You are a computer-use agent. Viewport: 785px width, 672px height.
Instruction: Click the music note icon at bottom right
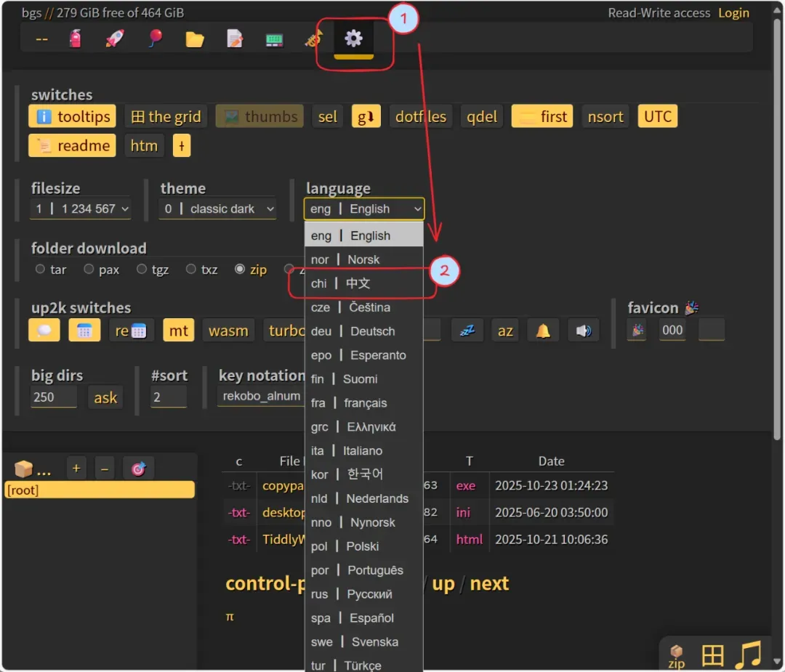(749, 655)
